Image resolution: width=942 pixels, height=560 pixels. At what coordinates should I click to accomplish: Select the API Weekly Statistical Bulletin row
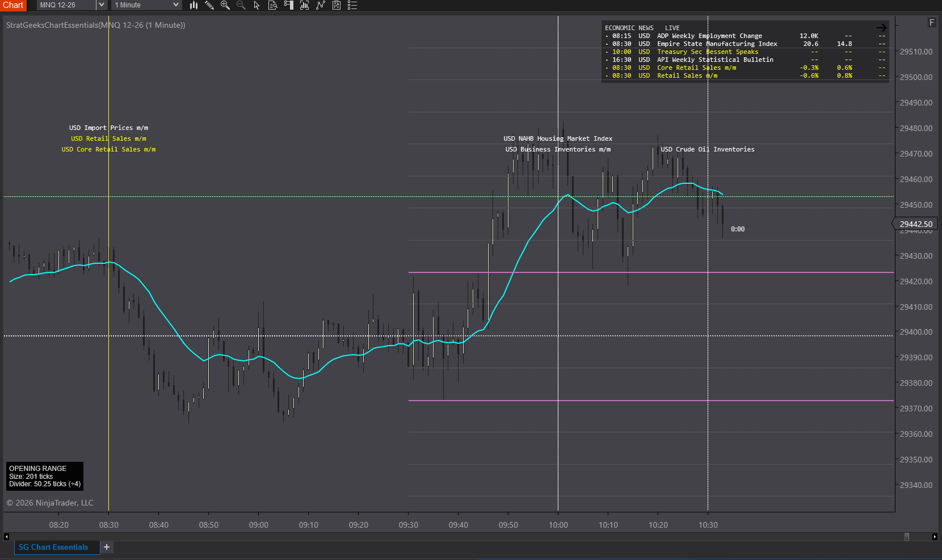[745, 60]
